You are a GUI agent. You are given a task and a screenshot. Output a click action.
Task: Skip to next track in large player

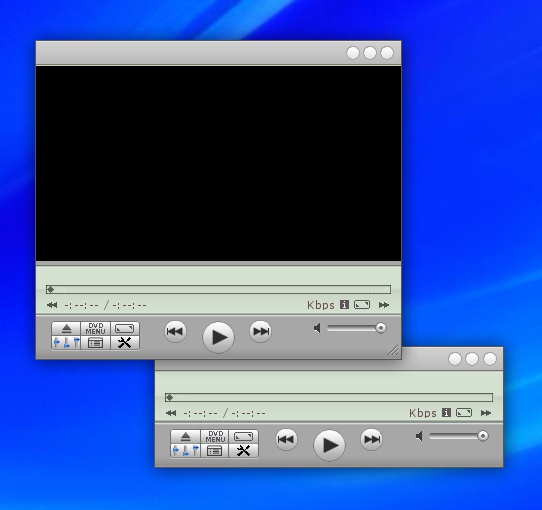point(261,332)
